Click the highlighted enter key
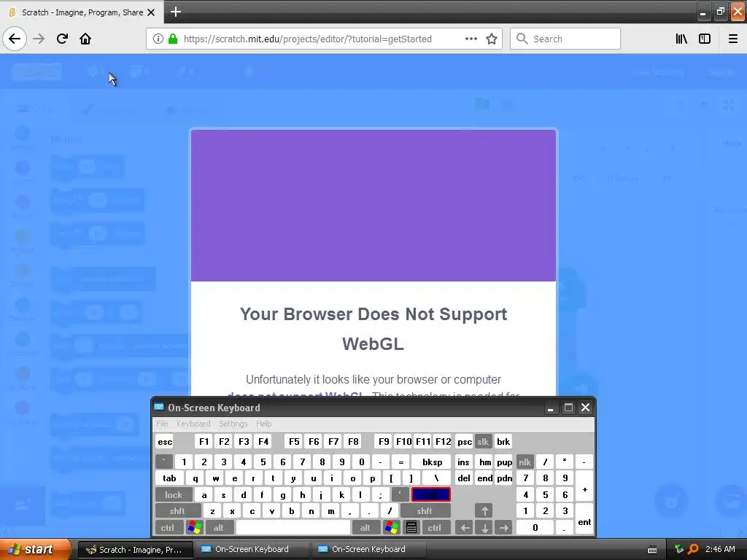Viewport: 747px width, 560px height. (x=431, y=495)
